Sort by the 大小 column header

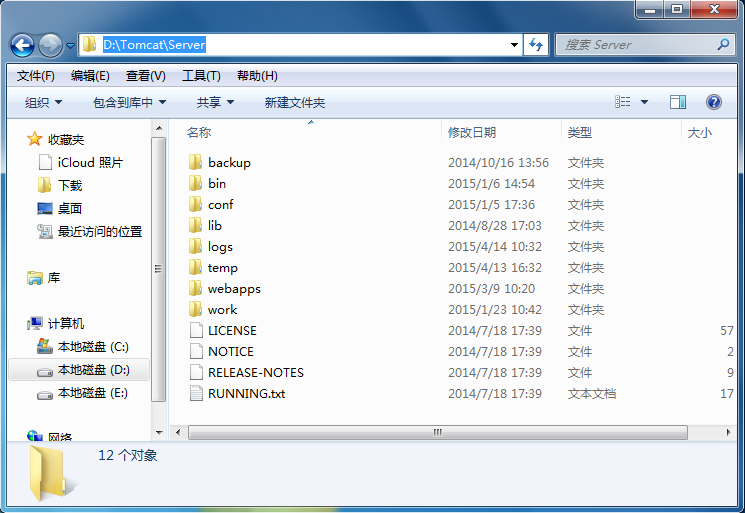pyautogui.click(x=699, y=132)
